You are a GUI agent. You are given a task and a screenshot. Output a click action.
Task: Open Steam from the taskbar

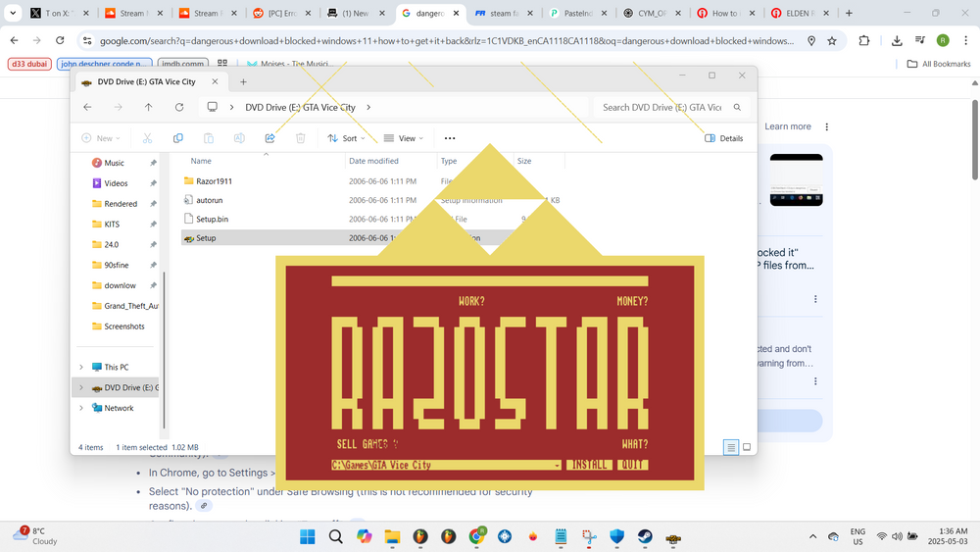pyautogui.click(x=645, y=537)
